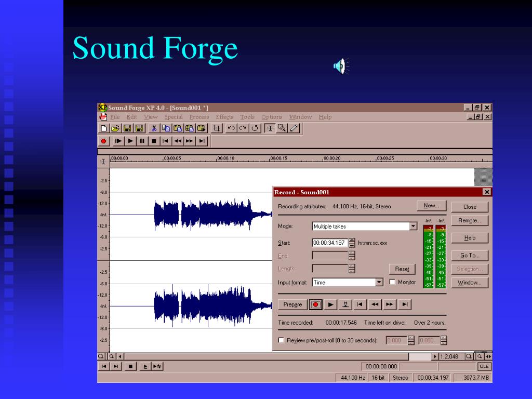Click the Start time spinner arrows
This screenshot has width=532, height=399.
coord(352,243)
